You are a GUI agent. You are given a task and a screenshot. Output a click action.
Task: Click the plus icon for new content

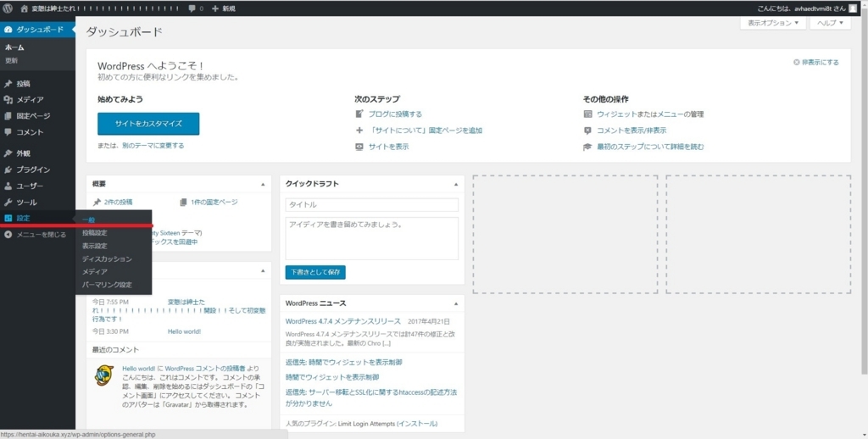[215, 8]
